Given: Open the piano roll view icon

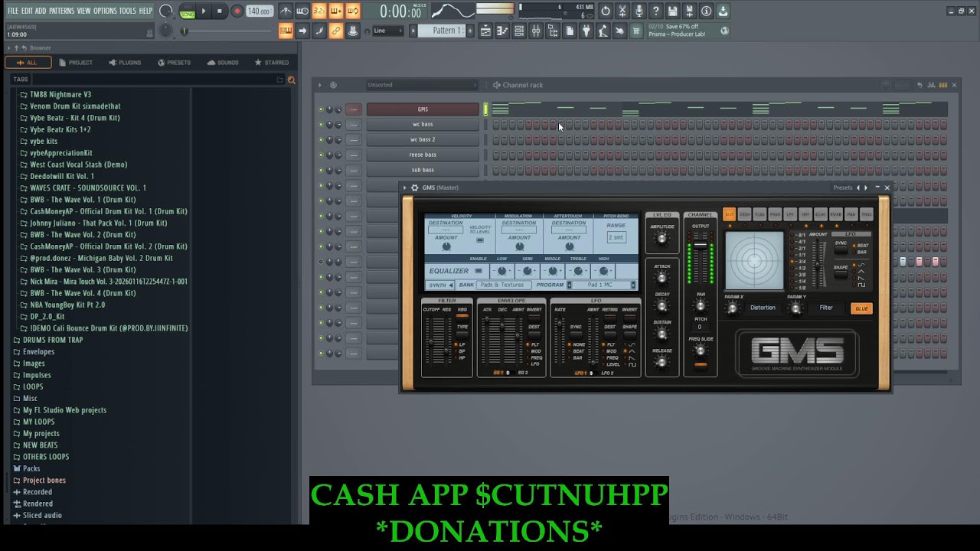Looking at the screenshot, I should point(502,31).
